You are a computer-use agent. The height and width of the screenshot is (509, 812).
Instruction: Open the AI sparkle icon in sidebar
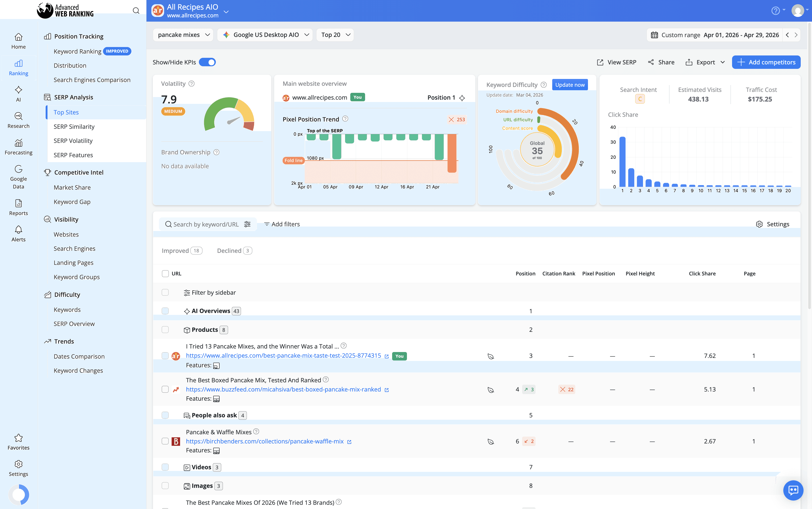coord(19,94)
